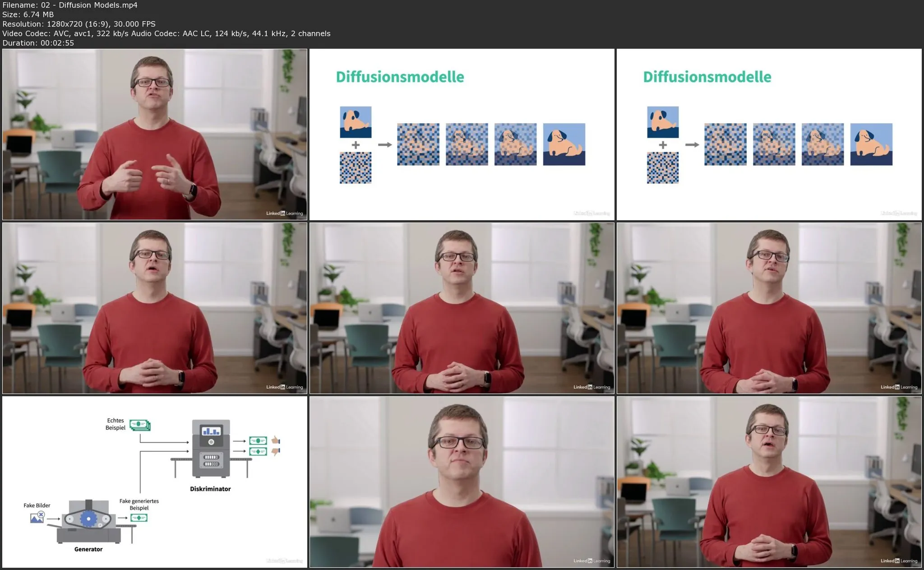The image size is (924, 570).
Task: Select the middle-left presenter thumbnail
Action: point(155,308)
